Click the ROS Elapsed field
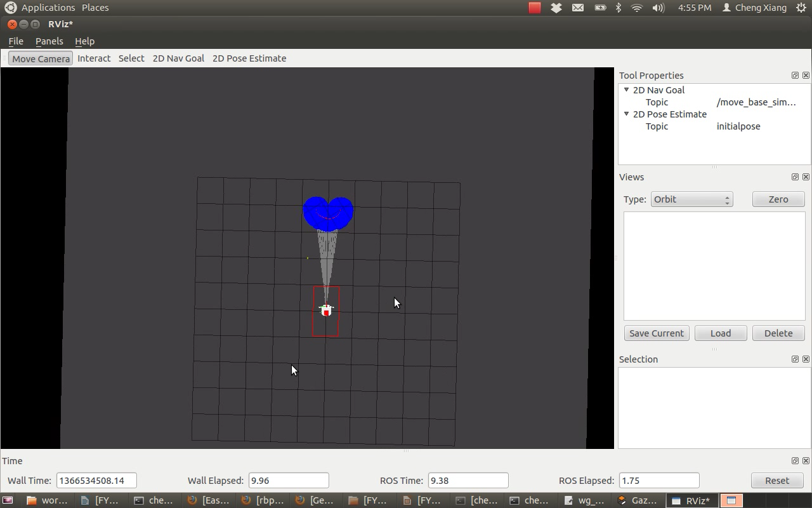Viewport: 812px width, 508px height. tap(659, 480)
